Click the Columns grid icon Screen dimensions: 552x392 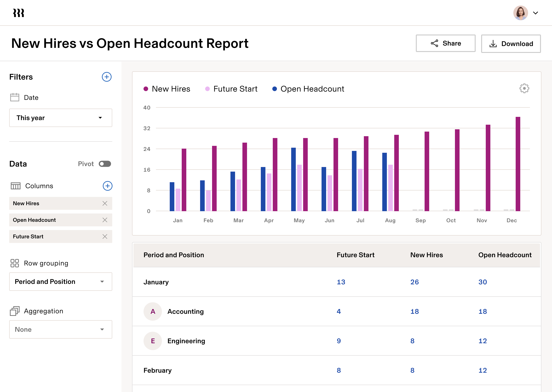point(15,186)
